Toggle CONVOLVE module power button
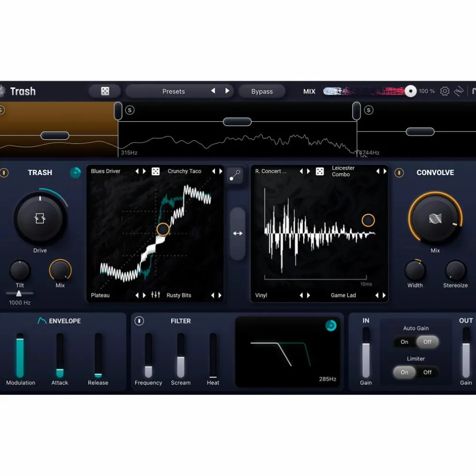Viewport: 476px width, 476px height. click(x=399, y=173)
